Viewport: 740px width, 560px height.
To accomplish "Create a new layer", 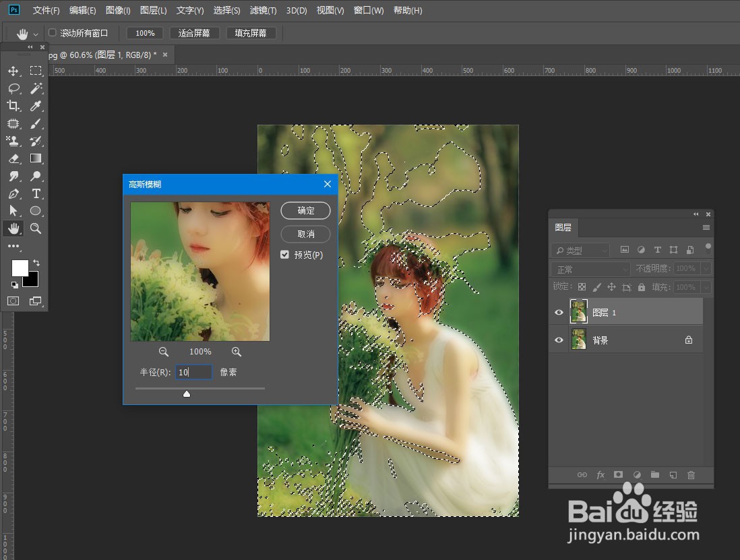I will [x=673, y=474].
